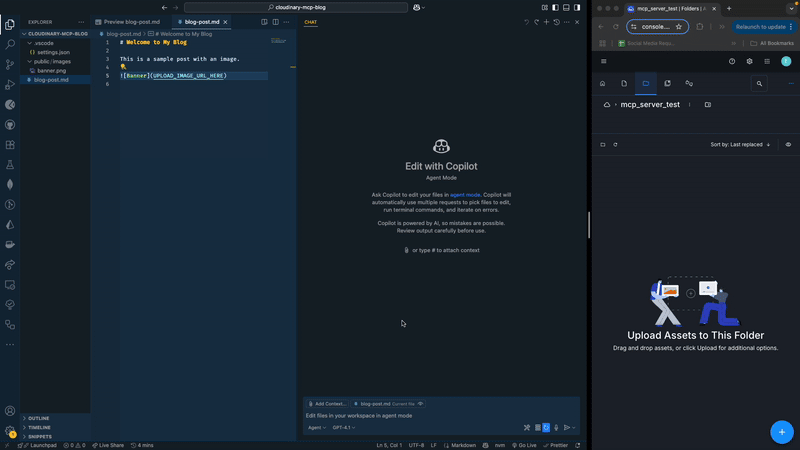
Task: Toggle Cloudinary hamburger navigation menu
Action: pos(604,61)
